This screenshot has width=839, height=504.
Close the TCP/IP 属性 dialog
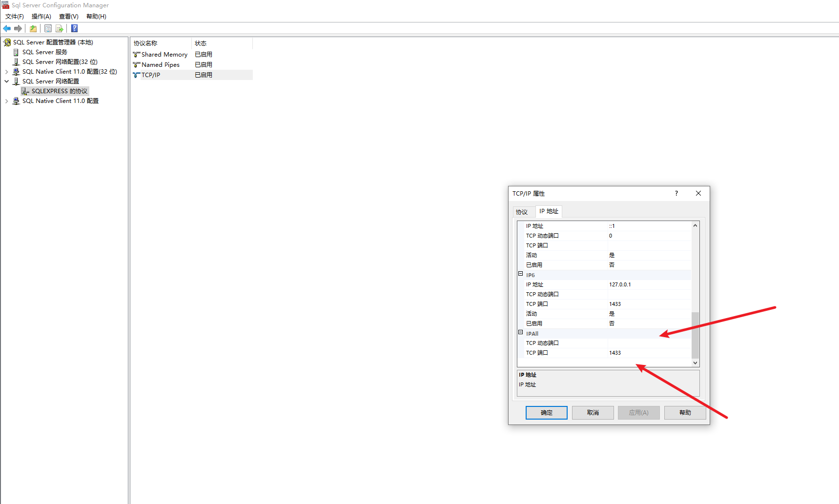point(698,194)
